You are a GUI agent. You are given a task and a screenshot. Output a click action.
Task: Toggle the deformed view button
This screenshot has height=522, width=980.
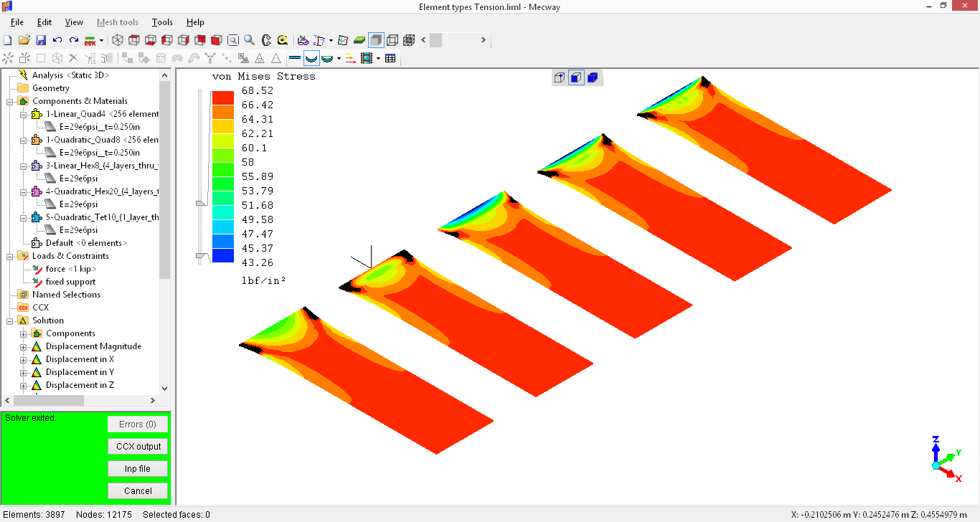311,58
